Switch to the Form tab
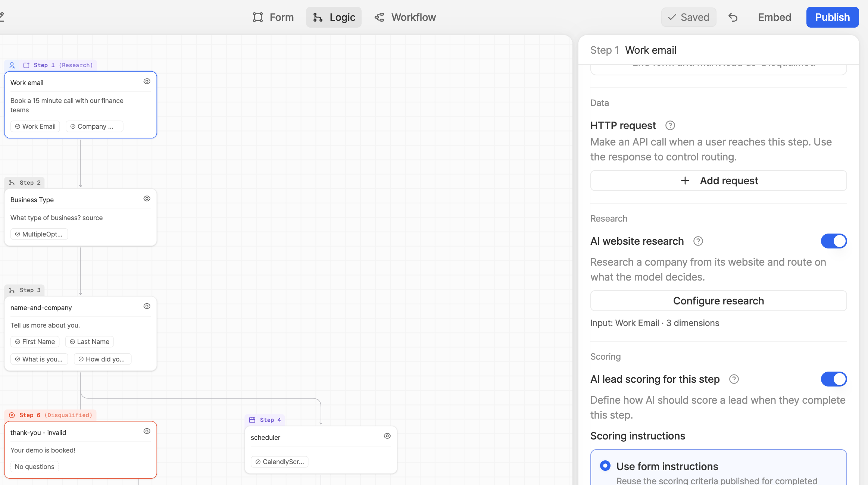 point(273,17)
